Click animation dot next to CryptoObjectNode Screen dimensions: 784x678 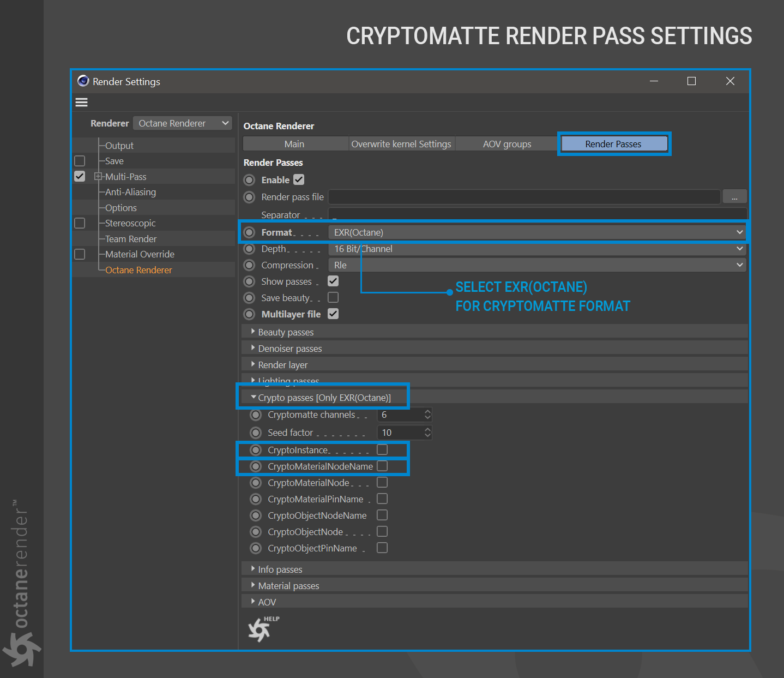[x=256, y=532]
